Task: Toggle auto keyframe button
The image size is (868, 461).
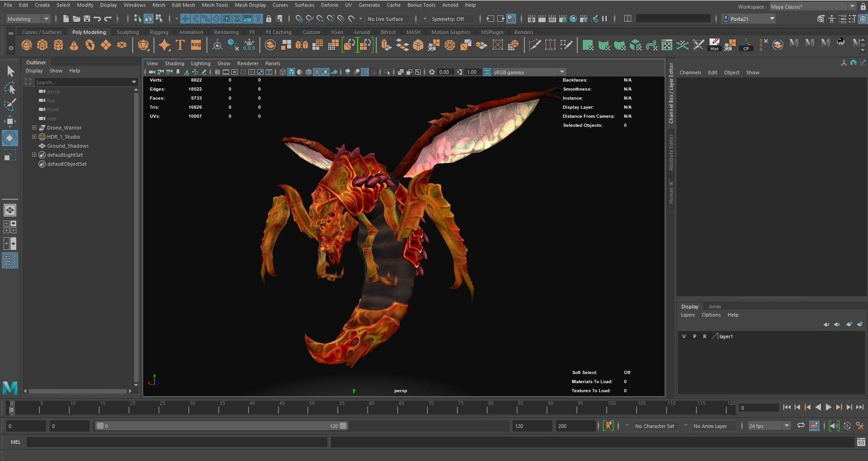Action: click(x=609, y=426)
